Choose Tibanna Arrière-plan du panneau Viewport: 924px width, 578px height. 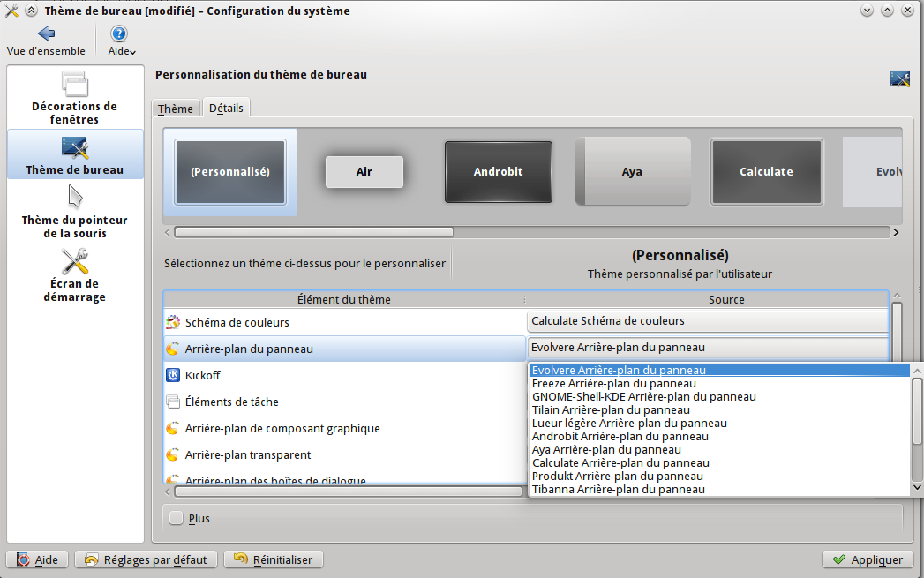click(x=719, y=490)
